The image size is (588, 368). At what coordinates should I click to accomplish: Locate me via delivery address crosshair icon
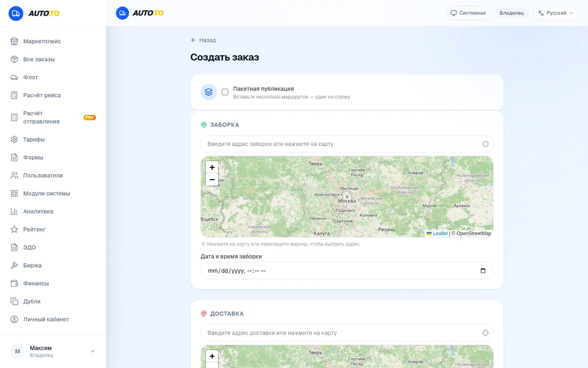pyautogui.click(x=485, y=333)
